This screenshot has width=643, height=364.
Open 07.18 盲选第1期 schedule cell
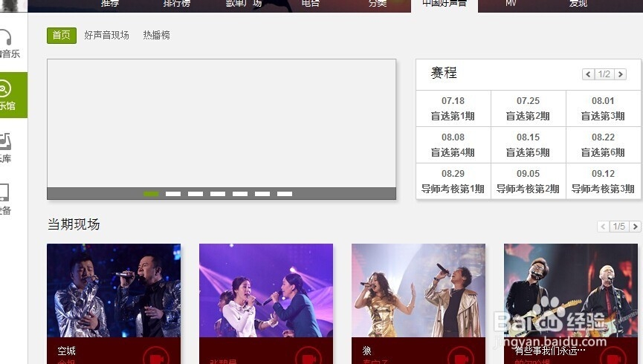453,108
